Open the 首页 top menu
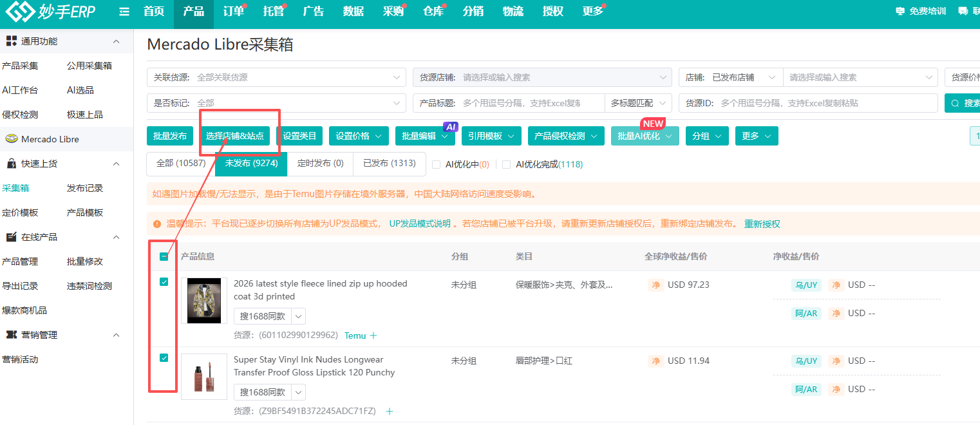This screenshot has height=425, width=980. [x=154, y=12]
